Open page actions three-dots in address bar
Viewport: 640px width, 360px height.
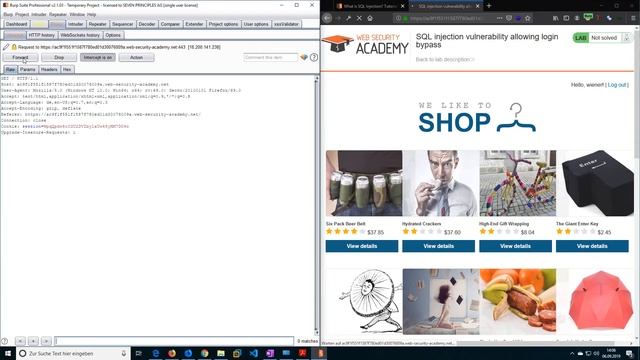click(x=499, y=18)
